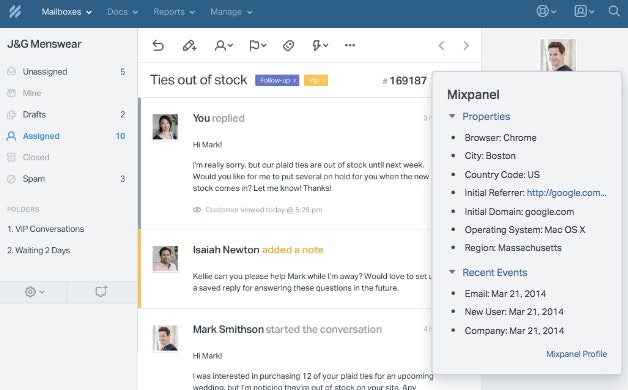Image resolution: width=628 pixels, height=390 pixels.
Task: Go to next conversation arrow
Action: point(466,46)
